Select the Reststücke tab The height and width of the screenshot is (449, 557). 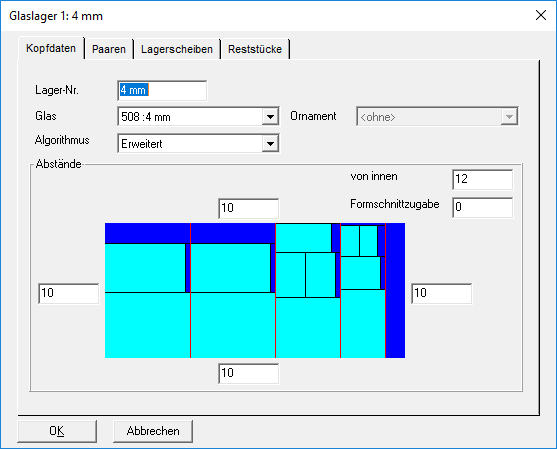point(255,49)
